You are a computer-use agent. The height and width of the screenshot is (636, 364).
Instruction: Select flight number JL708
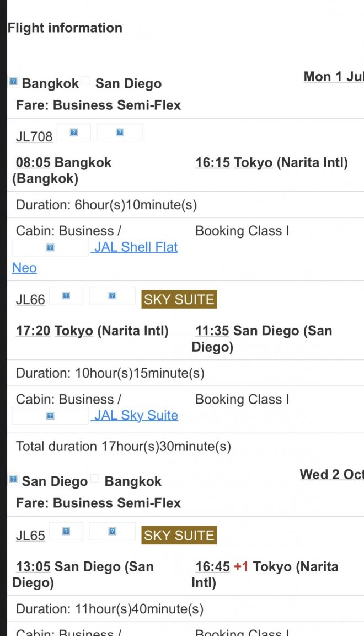click(34, 136)
